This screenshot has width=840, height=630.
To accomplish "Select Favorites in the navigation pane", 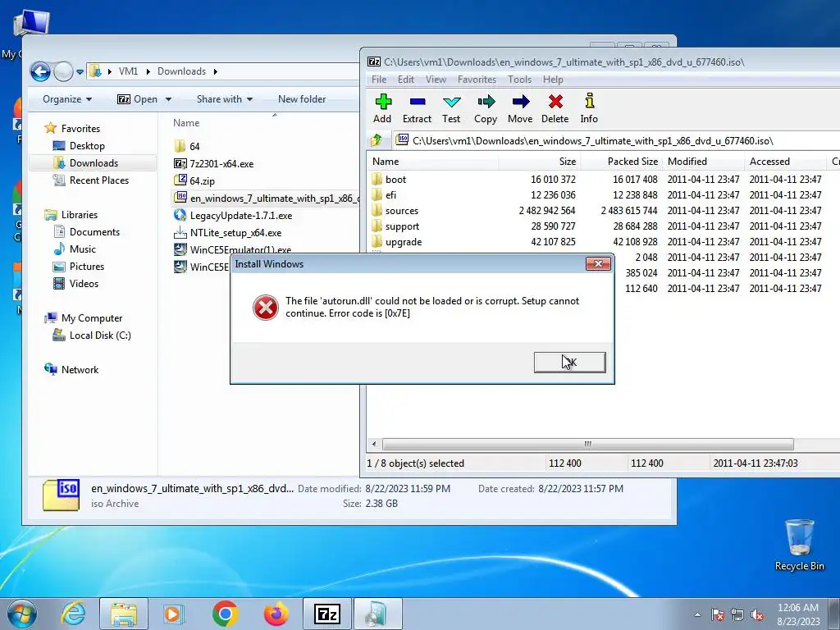I will pyautogui.click(x=80, y=129).
